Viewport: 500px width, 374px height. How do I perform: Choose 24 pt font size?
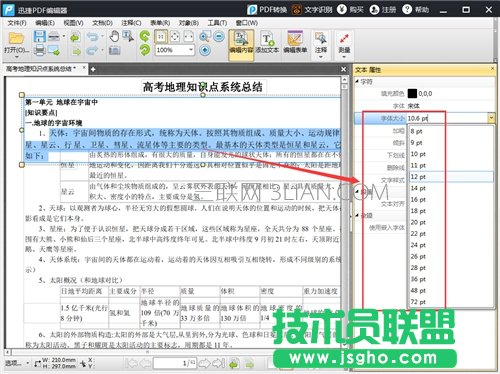(451, 245)
